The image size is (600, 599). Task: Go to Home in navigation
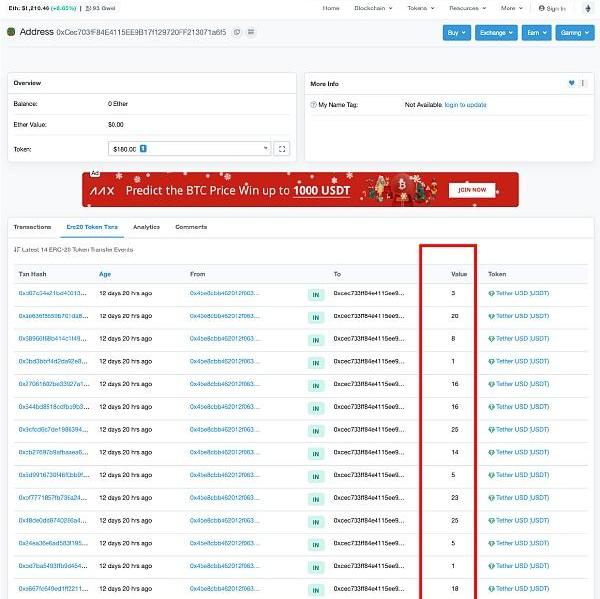pyautogui.click(x=331, y=8)
